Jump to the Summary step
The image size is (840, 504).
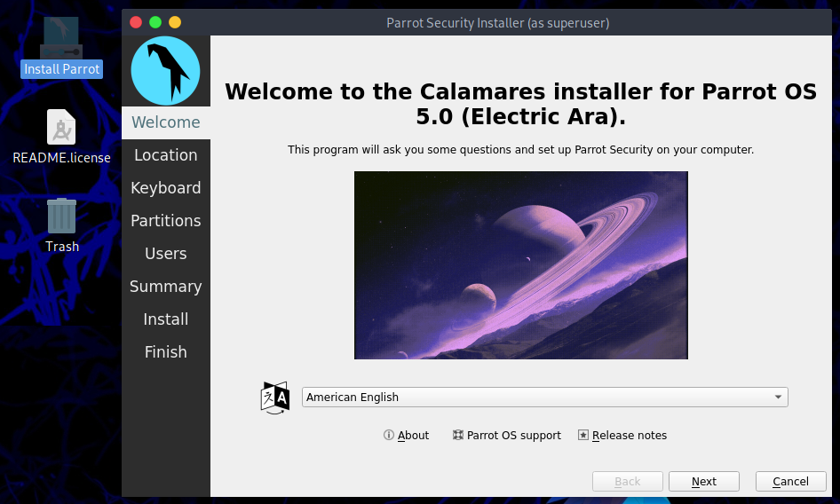(x=166, y=287)
